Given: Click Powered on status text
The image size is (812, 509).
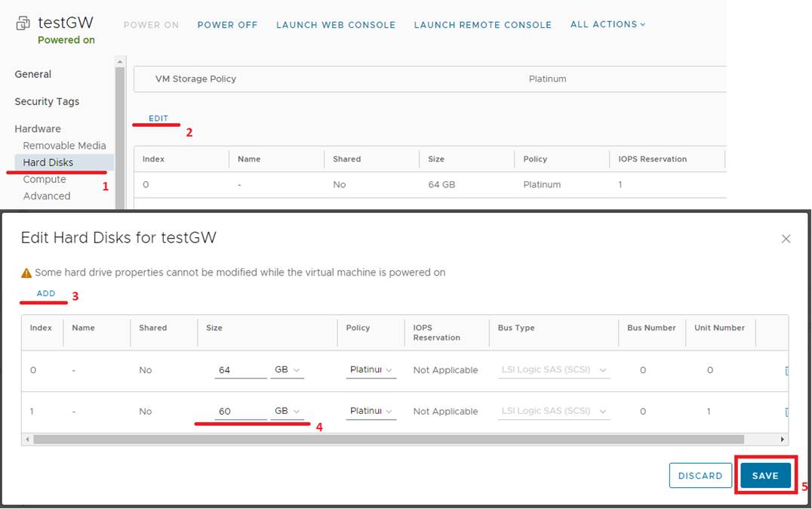Looking at the screenshot, I should [x=66, y=40].
